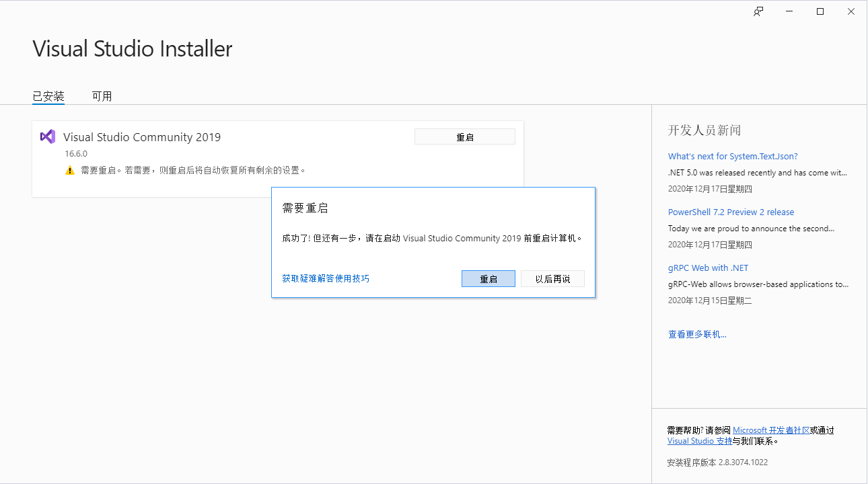868x484 pixels.
Task: Switch to the 已安装 tab
Action: (48, 96)
